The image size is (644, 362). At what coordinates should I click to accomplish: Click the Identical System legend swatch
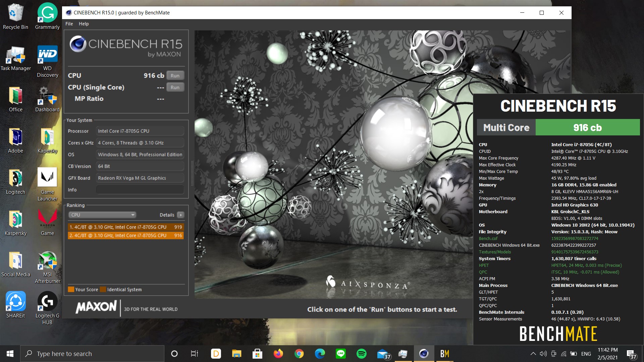[x=103, y=289]
